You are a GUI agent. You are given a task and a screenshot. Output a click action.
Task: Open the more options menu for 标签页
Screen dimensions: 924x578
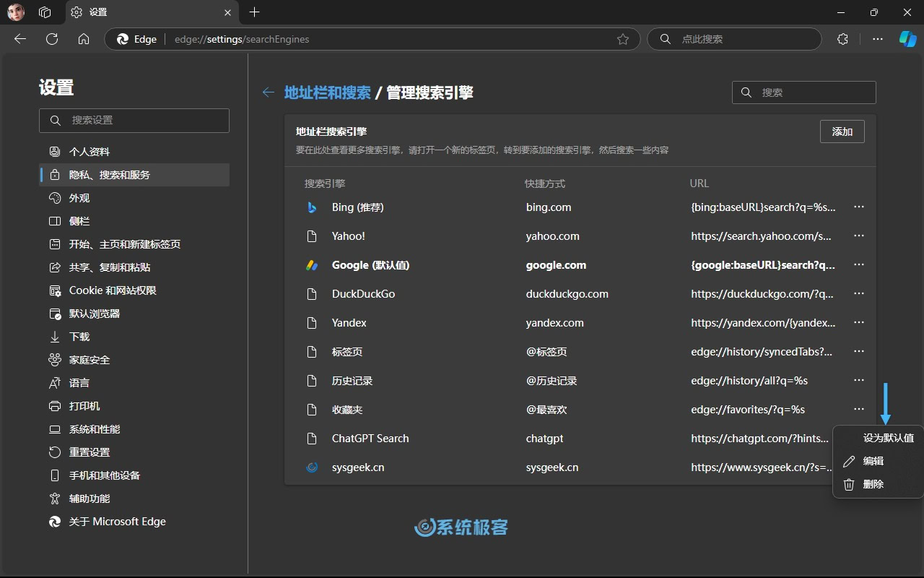click(x=859, y=352)
